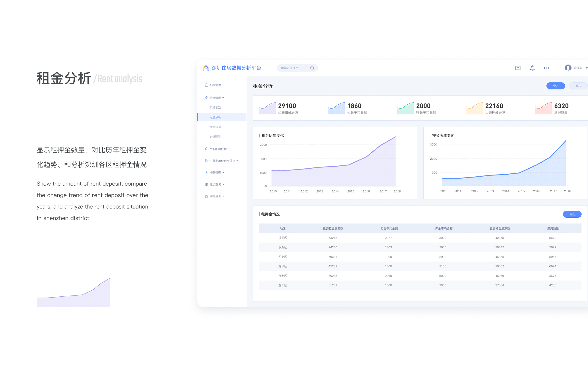Click the mail envelope icon
Image resolution: width=588 pixels, height=367 pixels.
(x=518, y=68)
